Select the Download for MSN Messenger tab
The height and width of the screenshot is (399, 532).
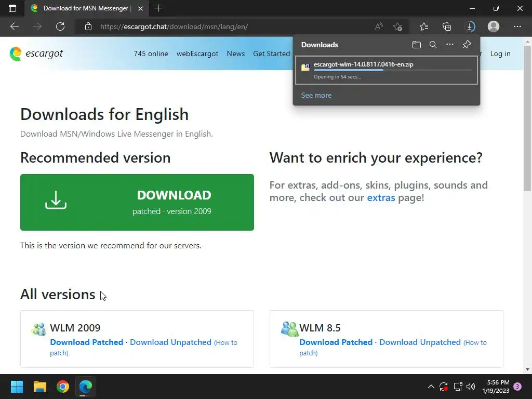click(86, 8)
